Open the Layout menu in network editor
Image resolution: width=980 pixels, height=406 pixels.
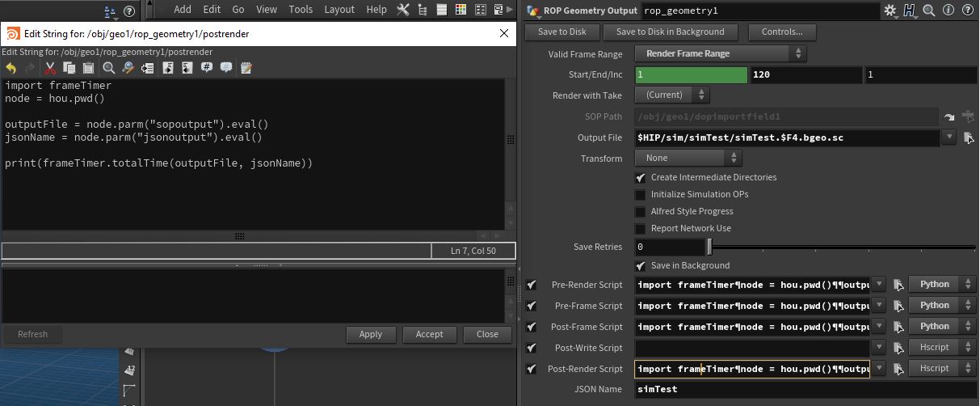(x=339, y=10)
